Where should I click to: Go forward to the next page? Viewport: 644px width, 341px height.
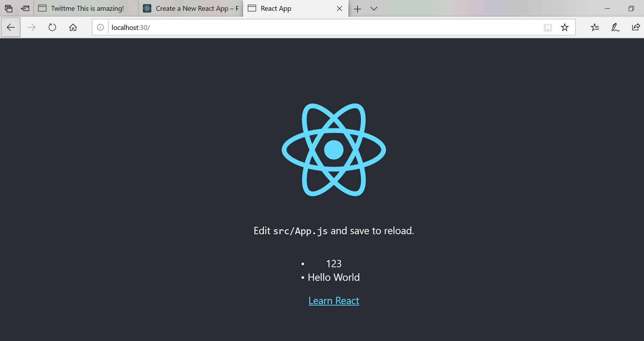(31, 27)
